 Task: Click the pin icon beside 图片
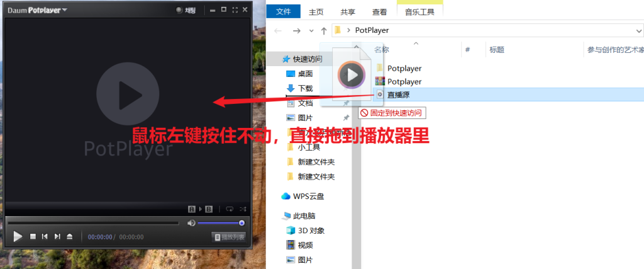347,118
